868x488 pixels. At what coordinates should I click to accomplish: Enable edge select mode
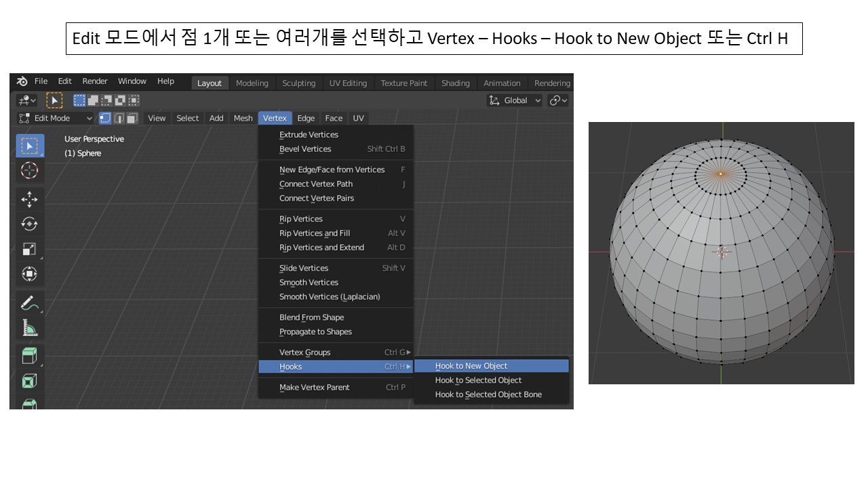[x=119, y=118]
